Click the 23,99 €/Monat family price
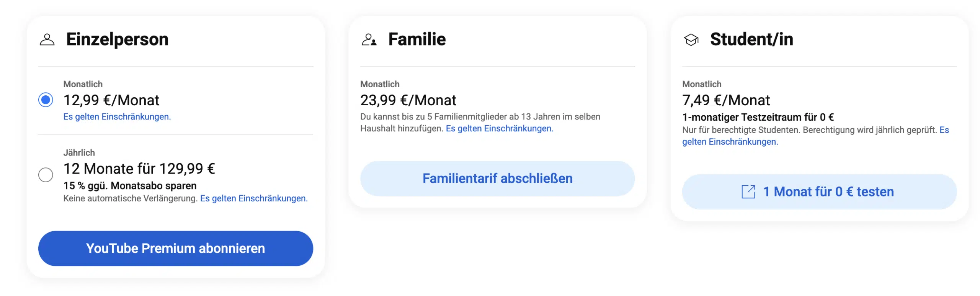Image resolution: width=980 pixels, height=296 pixels. [408, 100]
